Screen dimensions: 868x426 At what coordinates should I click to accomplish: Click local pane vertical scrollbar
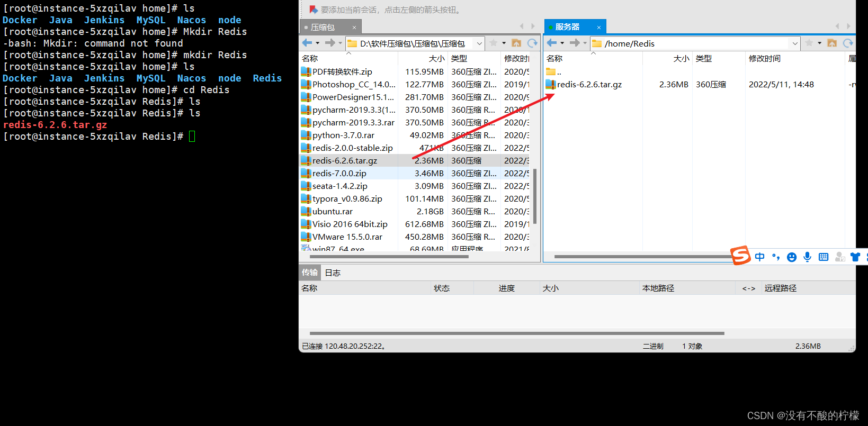pyautogui.click(x=535, y=196)
